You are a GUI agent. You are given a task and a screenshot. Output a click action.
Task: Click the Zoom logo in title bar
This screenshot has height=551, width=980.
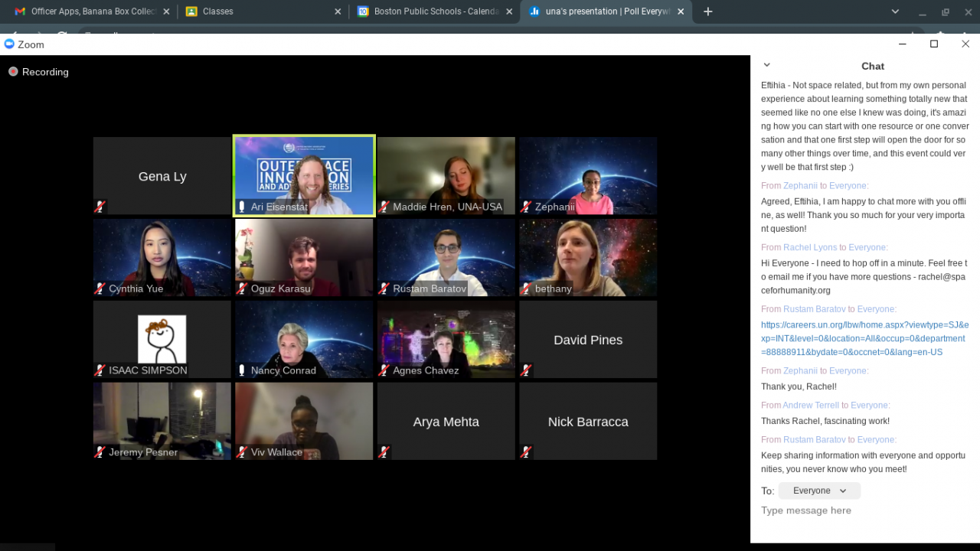coord(10,44)
